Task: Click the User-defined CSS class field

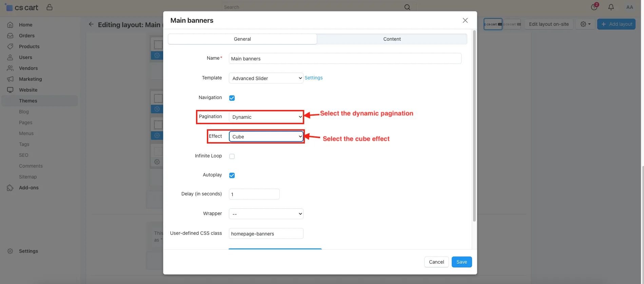Action: [266, 233]
